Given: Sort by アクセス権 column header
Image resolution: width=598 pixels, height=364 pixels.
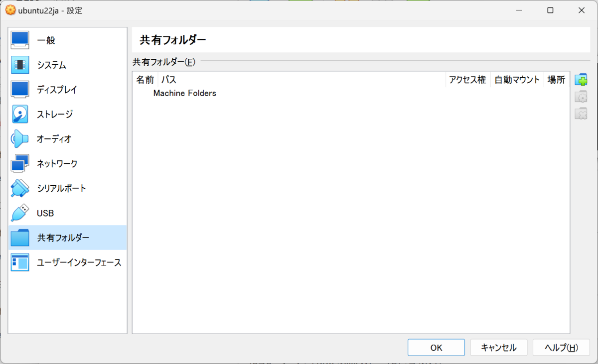Looking at the screenshot, I should coord(467,80).
